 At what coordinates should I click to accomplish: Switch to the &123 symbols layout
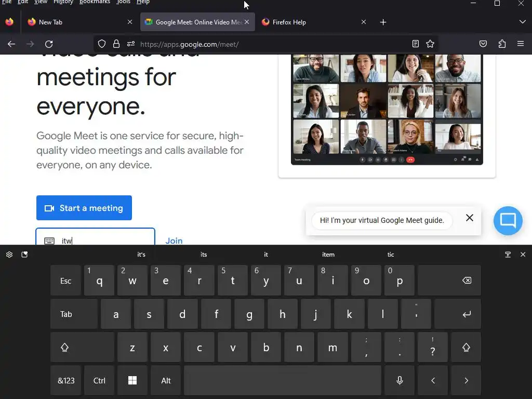[65, 381]
